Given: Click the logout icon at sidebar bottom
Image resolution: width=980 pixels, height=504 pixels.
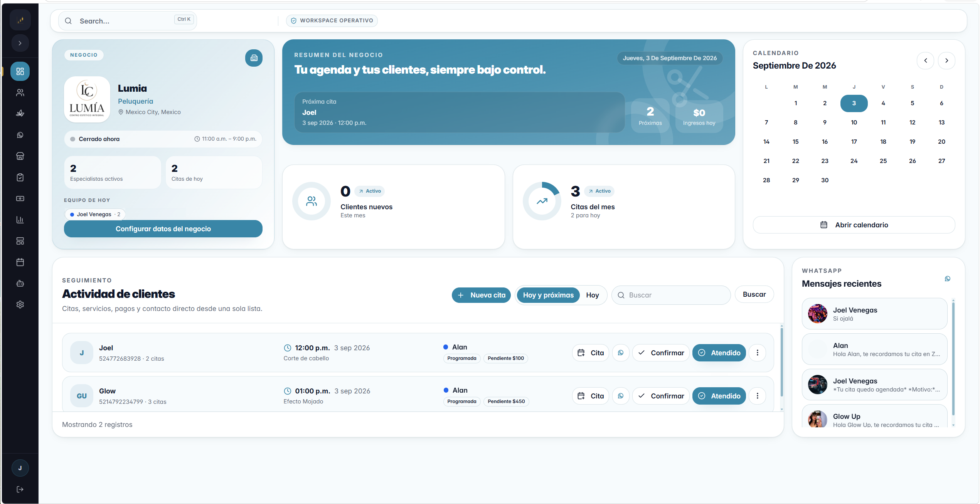Looking at the screenshot, I should [20, 489].
